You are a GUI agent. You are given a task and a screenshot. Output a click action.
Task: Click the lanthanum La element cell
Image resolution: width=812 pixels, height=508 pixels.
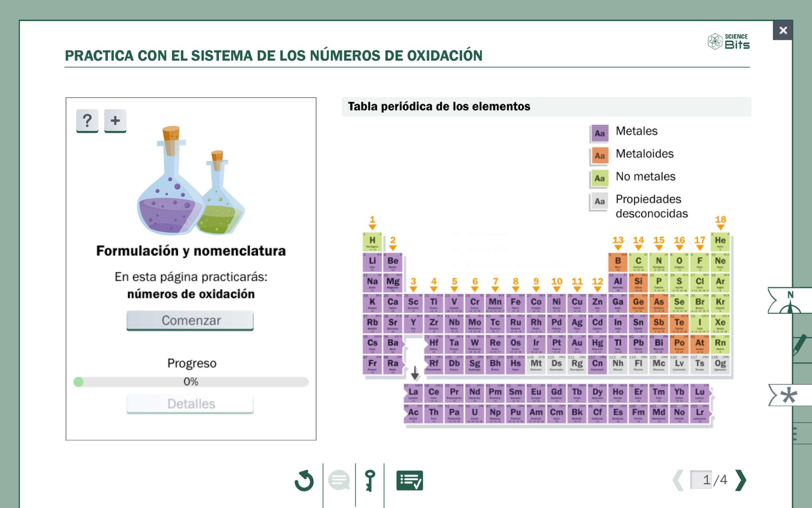click(413, 393)
